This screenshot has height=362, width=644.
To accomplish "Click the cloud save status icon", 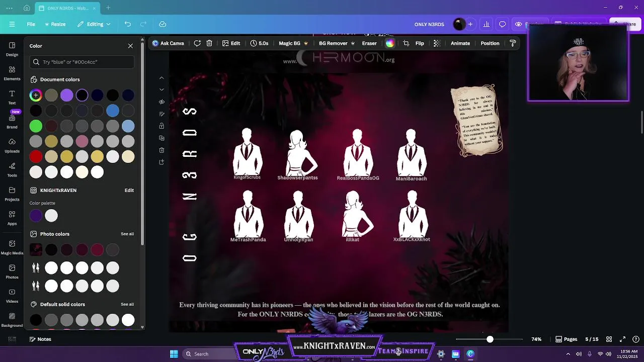I will pos(163,24).
